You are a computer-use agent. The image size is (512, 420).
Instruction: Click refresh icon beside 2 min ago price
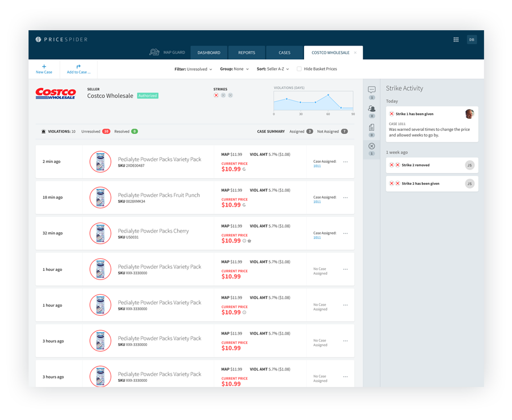[244, 170]
